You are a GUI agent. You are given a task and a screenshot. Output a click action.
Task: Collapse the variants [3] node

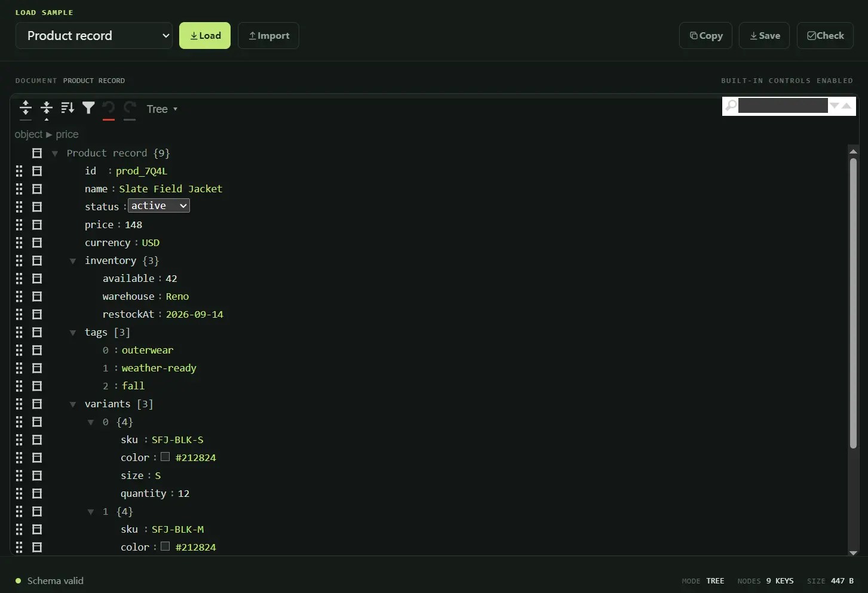(x=73, y=404)
